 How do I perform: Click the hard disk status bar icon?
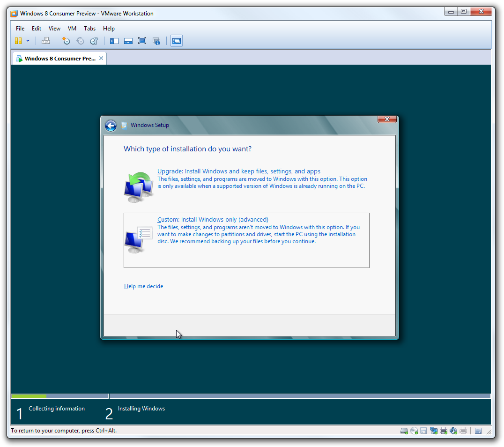pos(404,431)
